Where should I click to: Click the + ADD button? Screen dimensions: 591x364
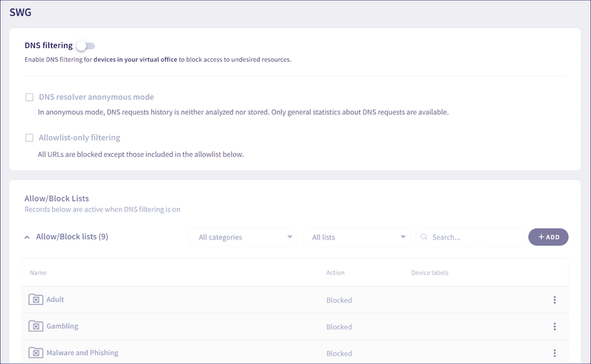548,237
